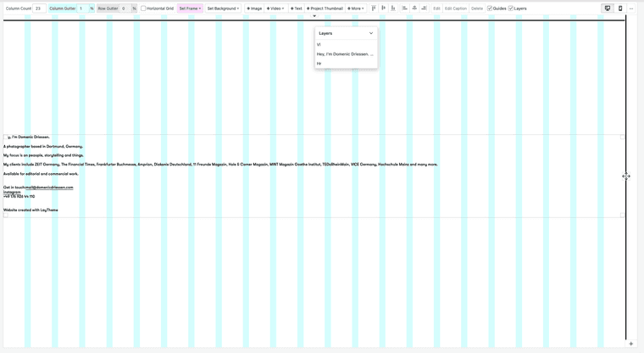
Task: Click the add Text button
Action: (297, 8)
